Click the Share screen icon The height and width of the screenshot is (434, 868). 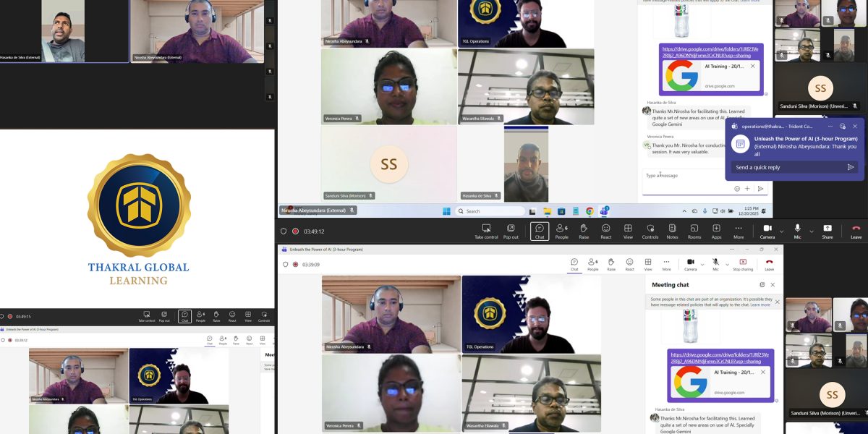coord(827,231)
